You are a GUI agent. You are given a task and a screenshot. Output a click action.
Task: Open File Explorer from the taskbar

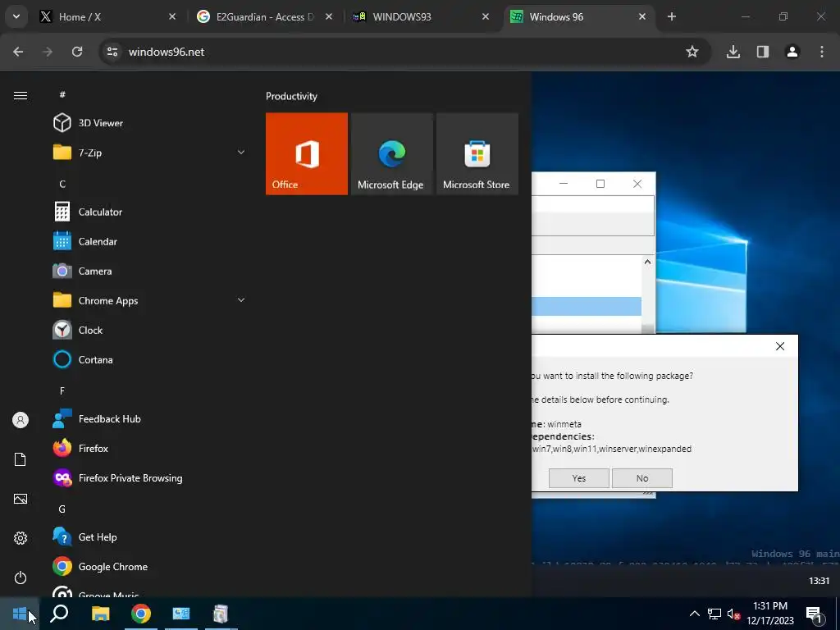[x=100, y=614]
